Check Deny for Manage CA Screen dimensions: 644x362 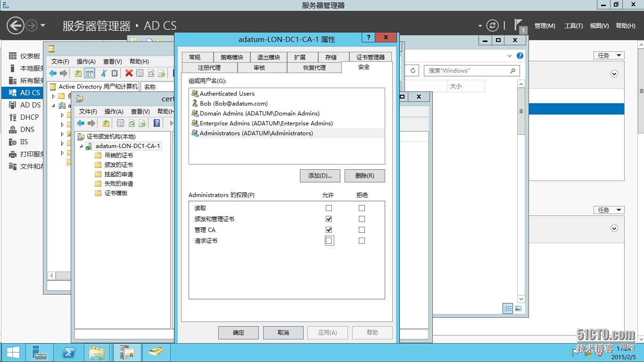pyautogui.click(x=362, y=230)
